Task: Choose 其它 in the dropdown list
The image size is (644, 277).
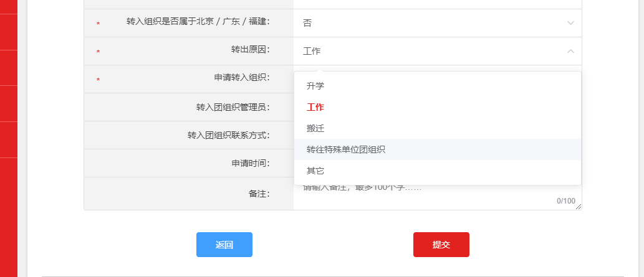Action: (315, 171)
